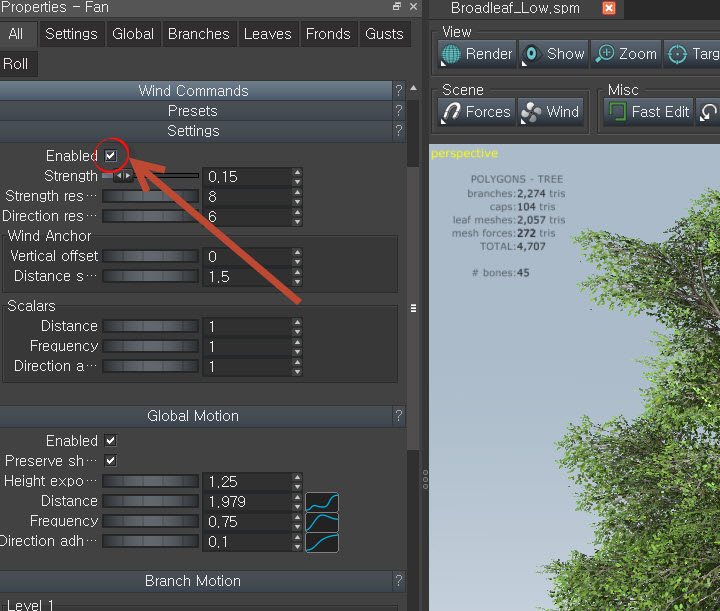Switch to the Global tab
The height and width of the screenshot is (611, 720).
click(x=133, y=34)
